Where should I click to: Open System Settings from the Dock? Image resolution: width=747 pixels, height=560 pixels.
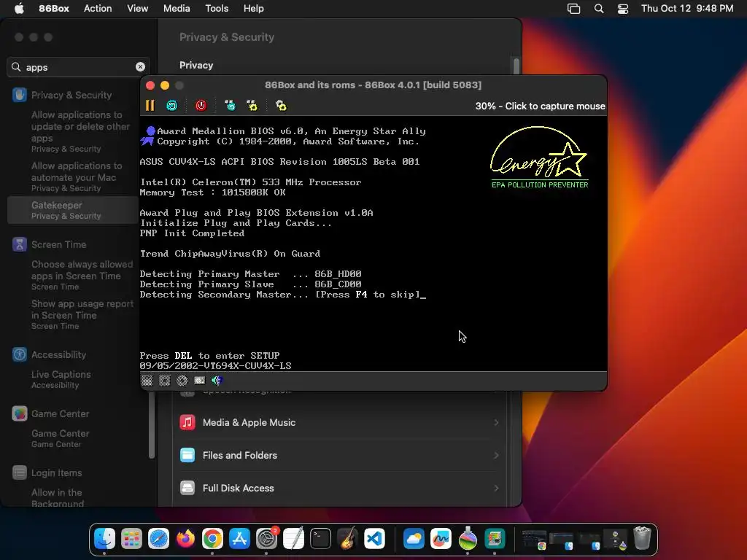pos(267,539)
